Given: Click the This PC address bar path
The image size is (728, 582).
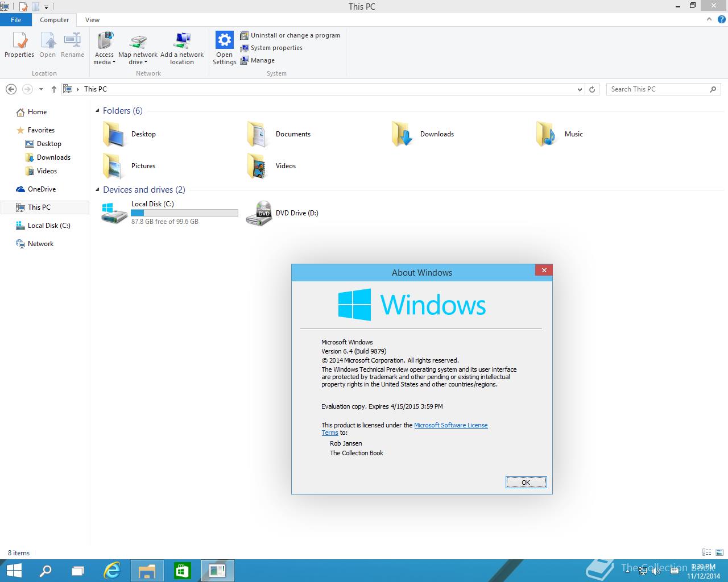Looking at the screenshot, I should (x=96, y=89).
